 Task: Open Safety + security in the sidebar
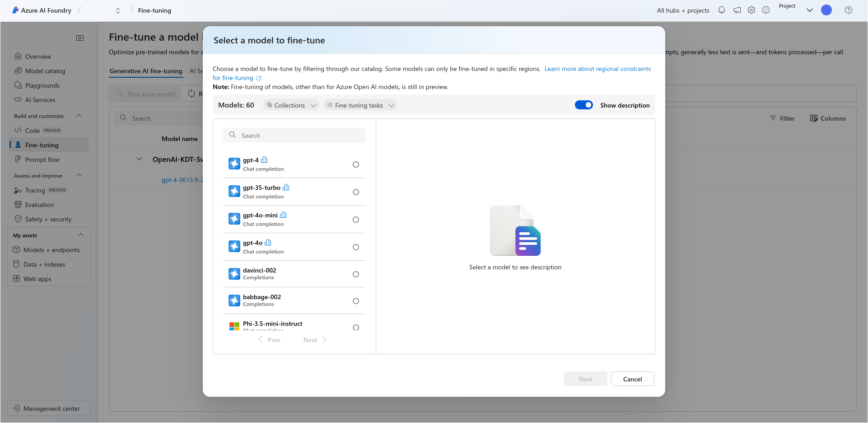pos(49,219)
